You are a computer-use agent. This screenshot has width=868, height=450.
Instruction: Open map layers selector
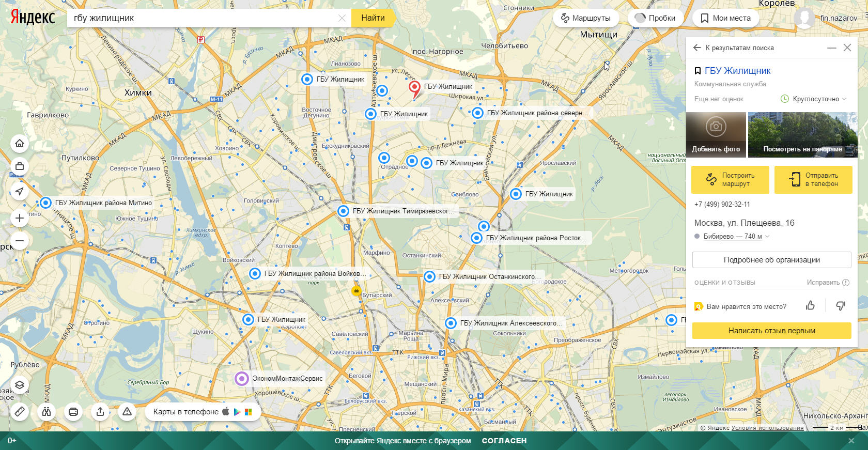click(20, 385)
